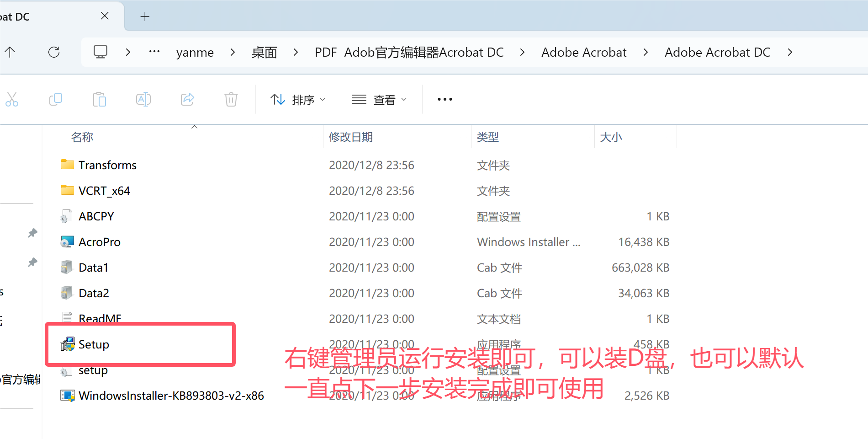
Task: Click the Up directory arrow
Action: point(10,52)
